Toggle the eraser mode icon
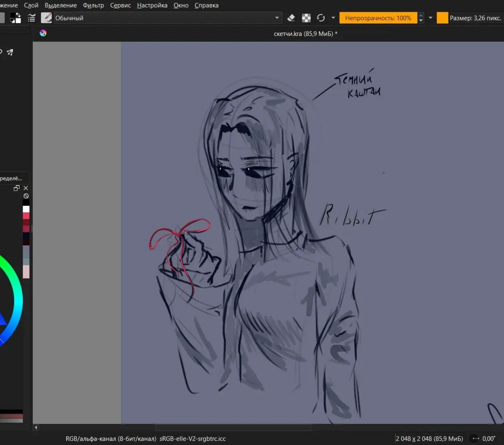504x445 pixels. [291, 18]
